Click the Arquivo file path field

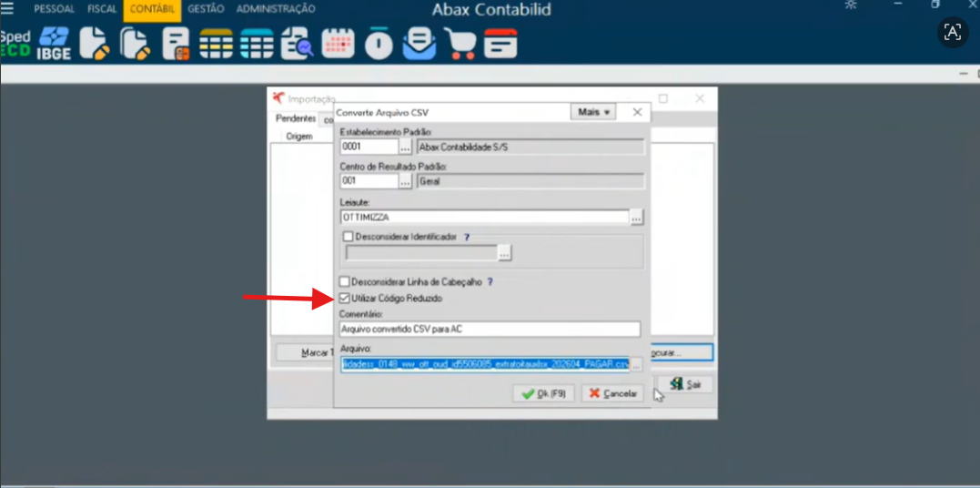coord(485,365)
